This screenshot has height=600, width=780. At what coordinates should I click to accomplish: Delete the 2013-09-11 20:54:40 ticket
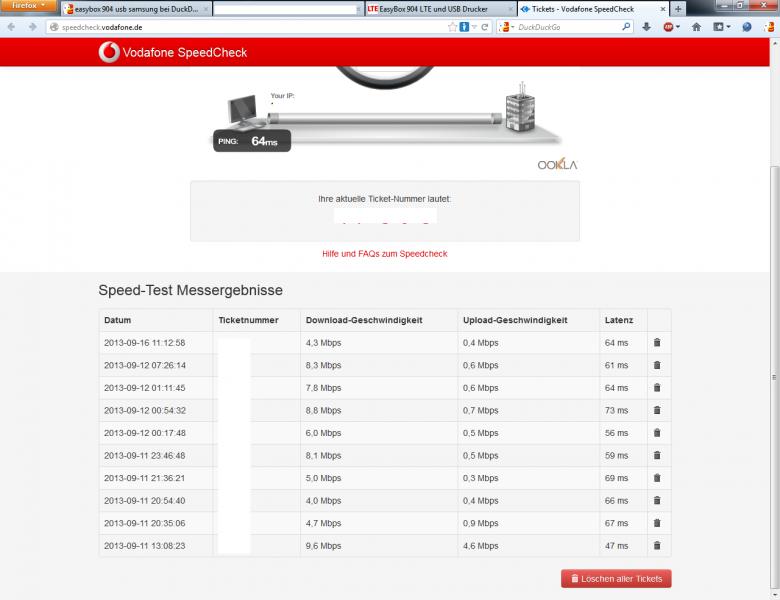click(x=657, y=500)
